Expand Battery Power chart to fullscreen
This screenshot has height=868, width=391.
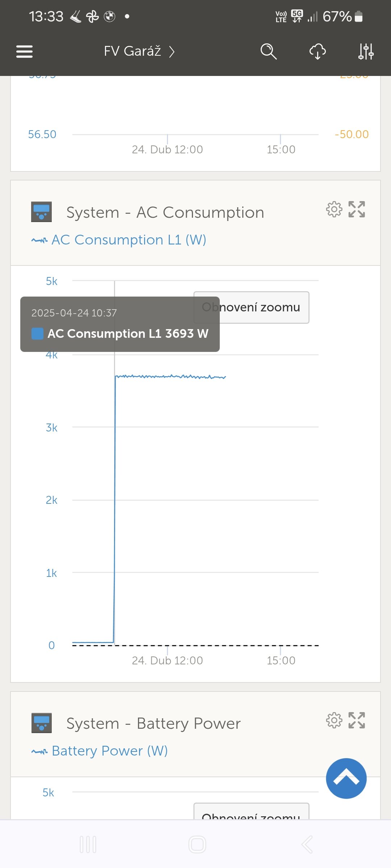tap(357, 720)
